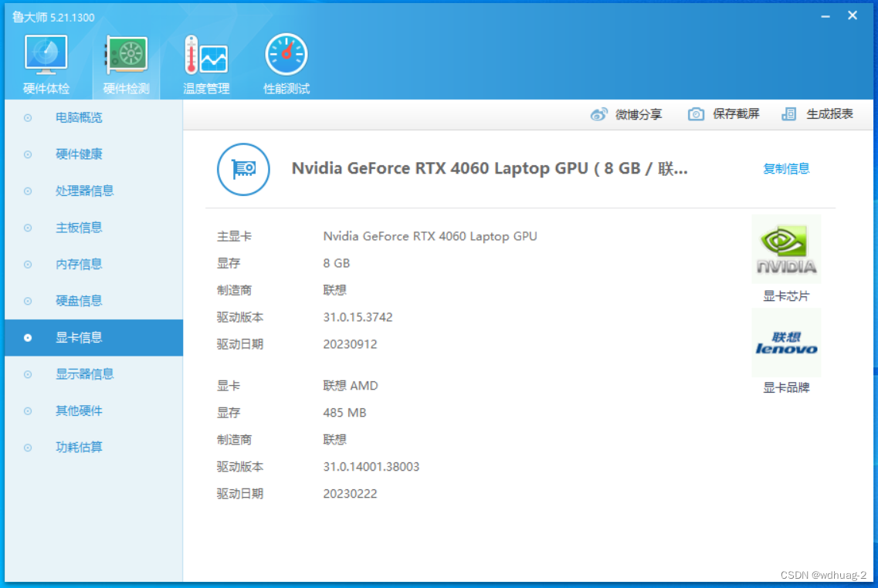Click the 微博分享 button text
Viewport: 878px width, 588px height.
pos(639,115)
